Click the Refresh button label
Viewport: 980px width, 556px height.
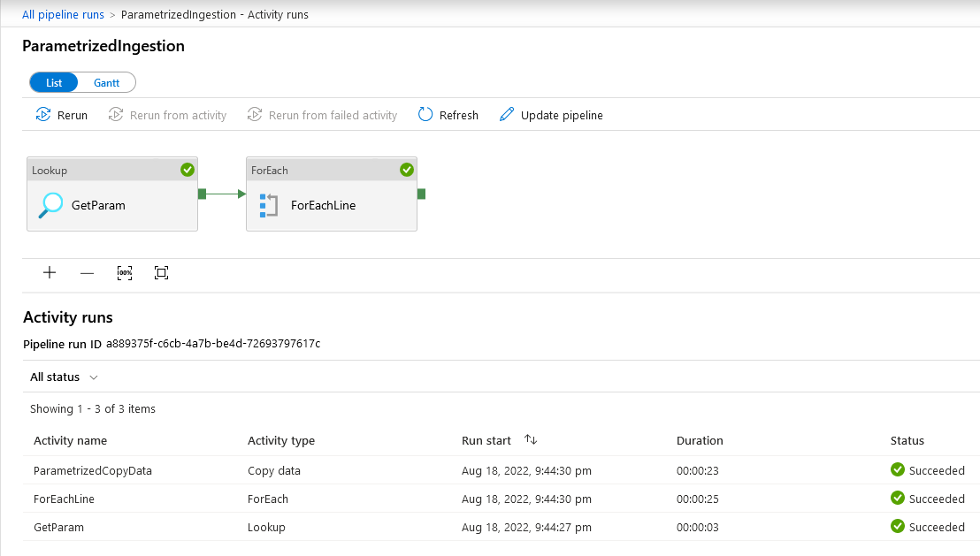pyautogui.click(x=459, y=116)
